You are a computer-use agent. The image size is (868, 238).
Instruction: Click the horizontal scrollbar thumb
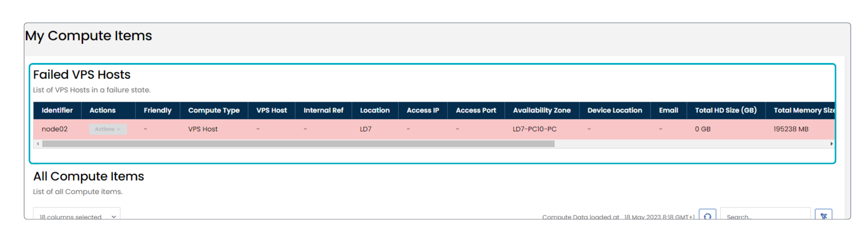pyautogui.click(x=298, y=144)
